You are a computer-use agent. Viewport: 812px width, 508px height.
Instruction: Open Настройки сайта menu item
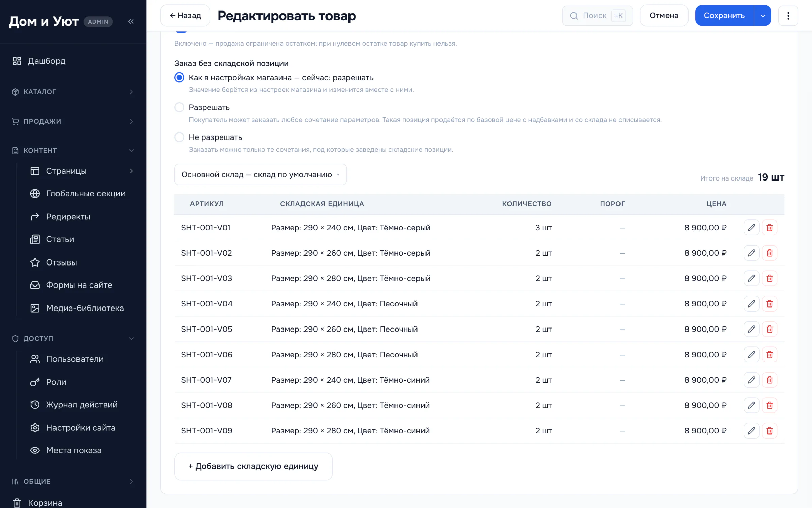(81, 428)
